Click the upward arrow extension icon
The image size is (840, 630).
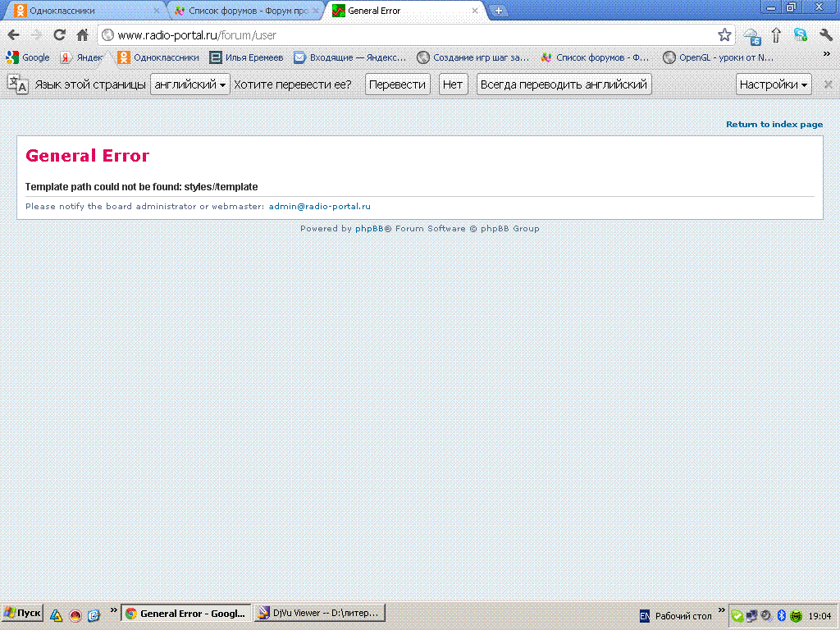click(776, 34)
